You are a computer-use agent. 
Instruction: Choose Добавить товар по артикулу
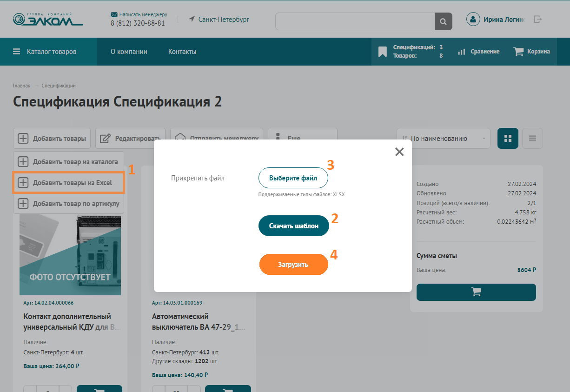pyautogui.click(x=68, y=204)
